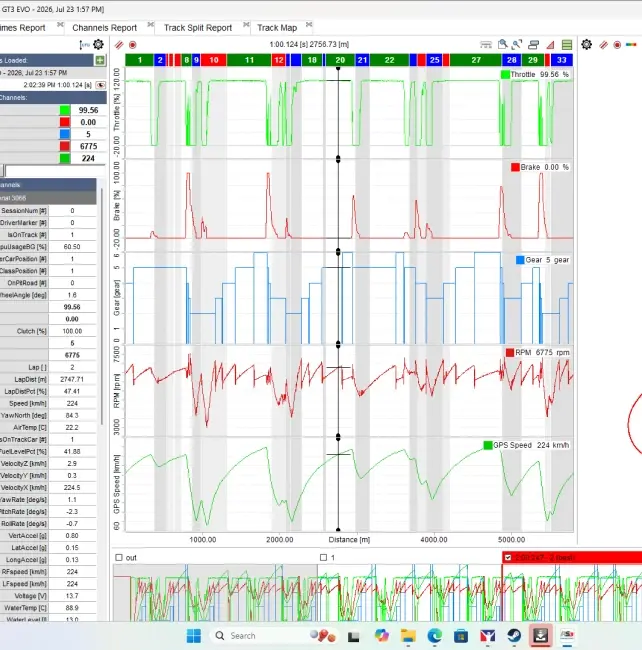This screenshot has height=650, width=642.
Task: Select the LatAccel [g] channel row
Action: (48, 548)
